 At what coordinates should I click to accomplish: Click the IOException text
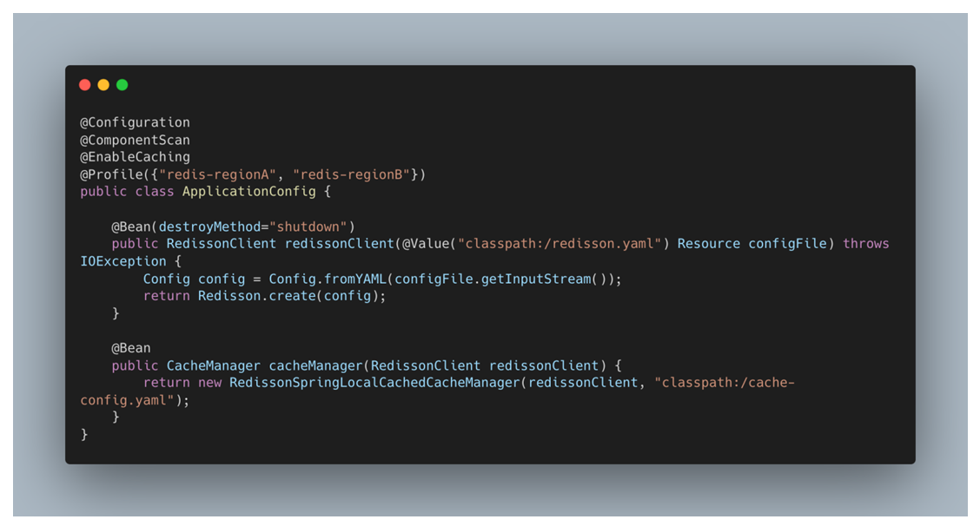tap(123, 261)
